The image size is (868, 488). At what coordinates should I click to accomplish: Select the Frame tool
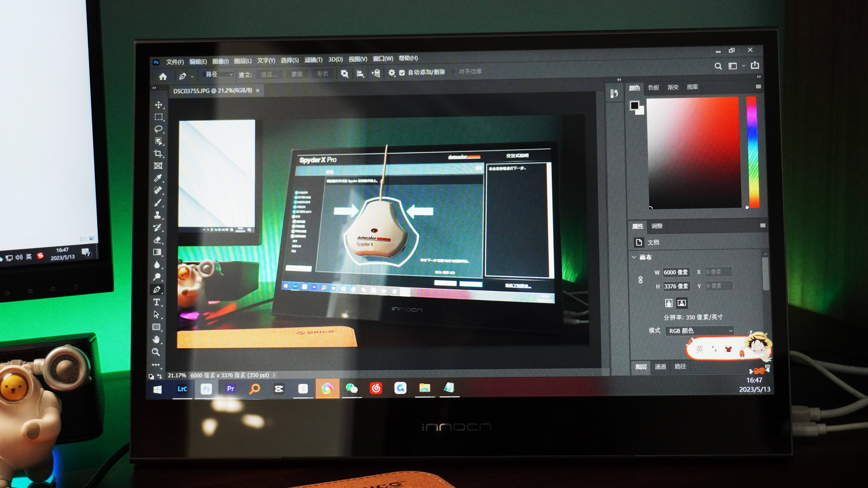tap(158, 166)
